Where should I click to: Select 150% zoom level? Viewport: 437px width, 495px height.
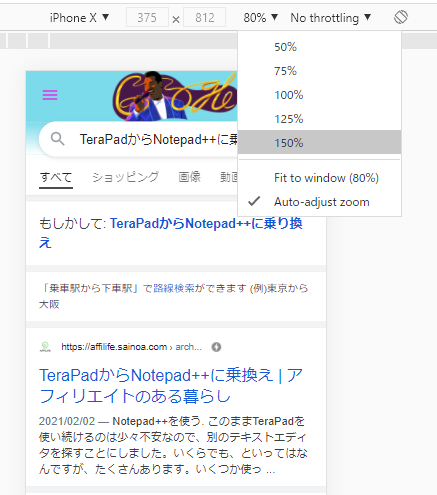319,143
